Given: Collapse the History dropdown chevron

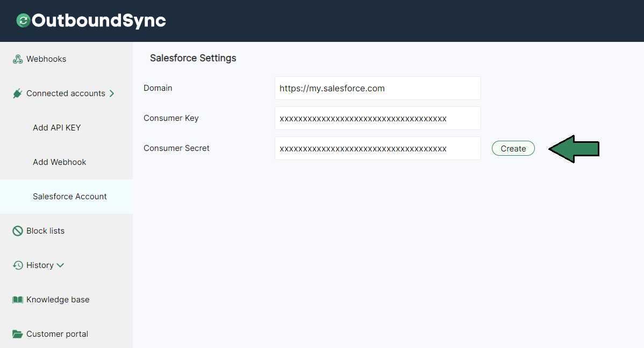Looking at the screenshot, I should [60, 265].
